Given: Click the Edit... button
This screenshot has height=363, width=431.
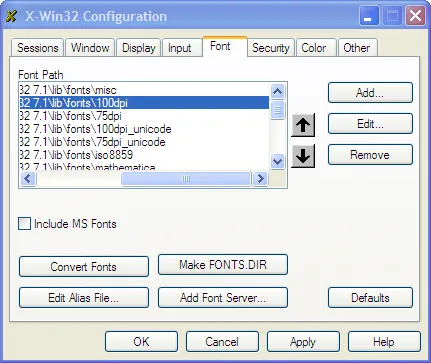Looking at the screenshot, I should (370, 124).
